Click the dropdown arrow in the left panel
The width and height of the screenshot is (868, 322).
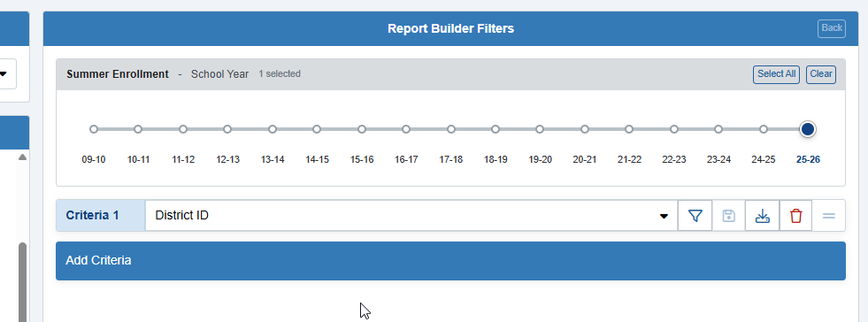pyautogui.click(x=4, y=73)
